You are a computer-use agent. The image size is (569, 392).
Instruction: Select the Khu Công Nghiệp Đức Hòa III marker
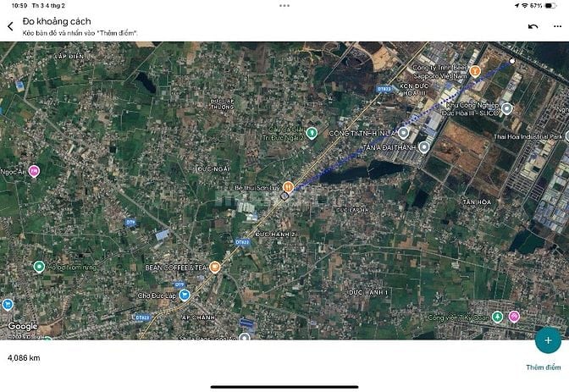point(506,108)
